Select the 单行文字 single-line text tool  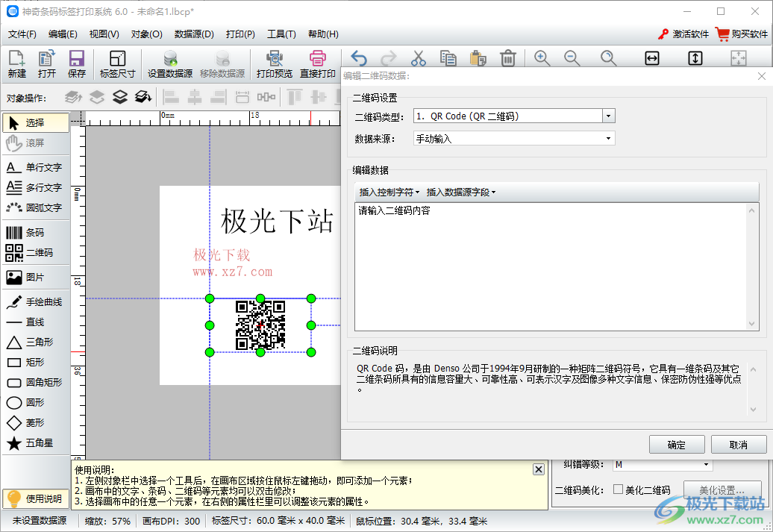coord(36,167)
